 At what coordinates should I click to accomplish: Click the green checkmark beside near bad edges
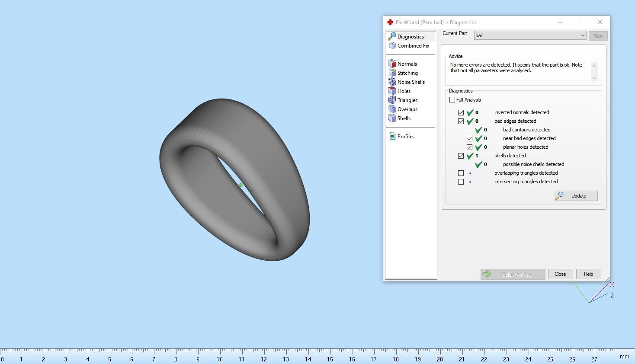point(479,138)
